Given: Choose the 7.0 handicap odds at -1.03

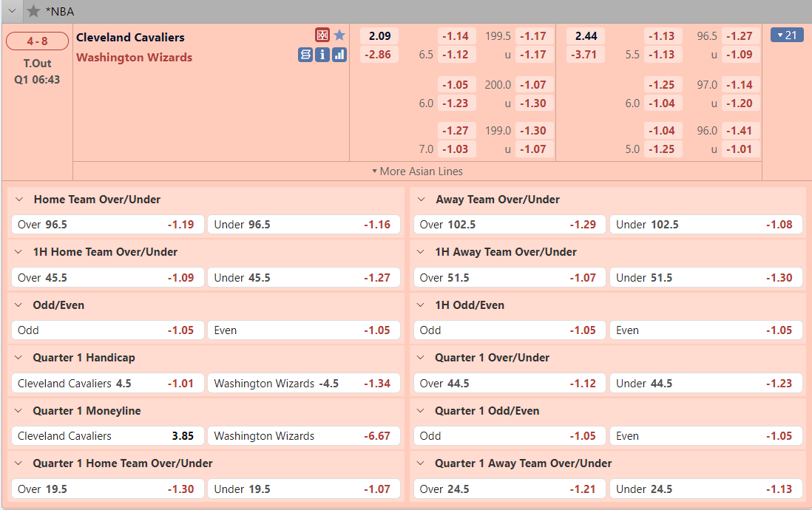Looking at the screenshot, I should [456, 149].
